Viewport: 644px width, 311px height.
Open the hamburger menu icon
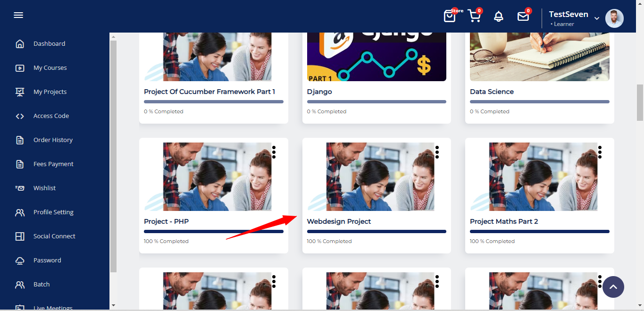(x=18, y=15)
